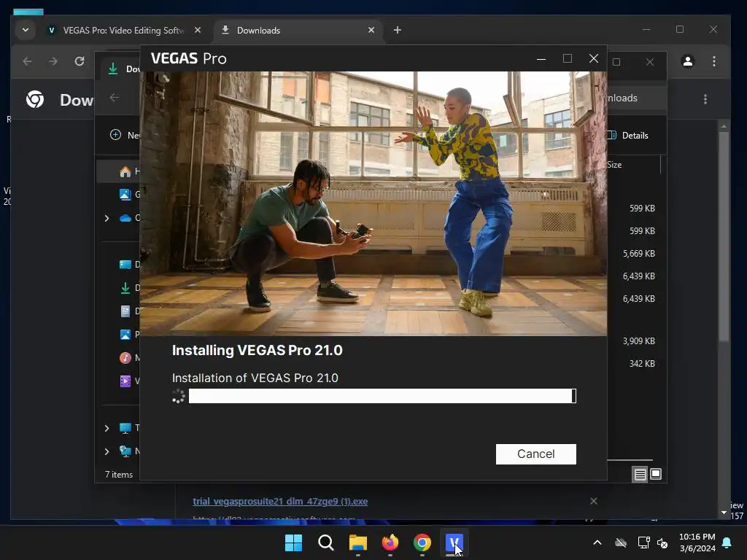Open the tab search dropdown in Chrome

click(26, 30)
